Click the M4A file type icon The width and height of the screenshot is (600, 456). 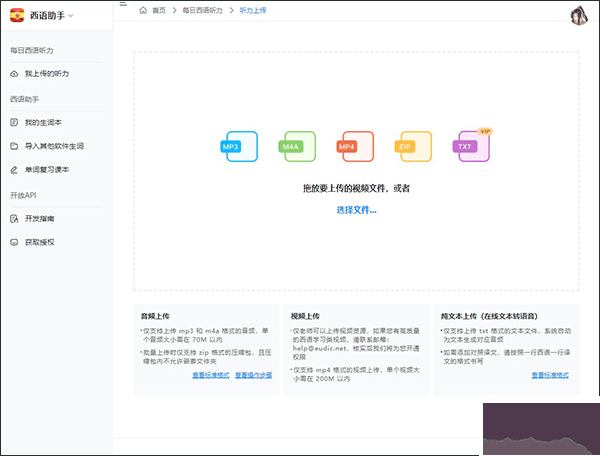click(x=297, y=147)
